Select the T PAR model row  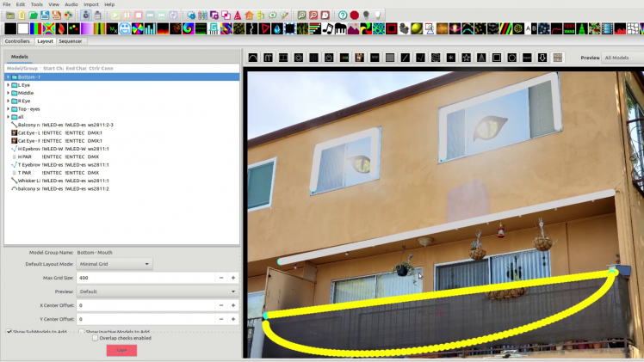[121, 173]
